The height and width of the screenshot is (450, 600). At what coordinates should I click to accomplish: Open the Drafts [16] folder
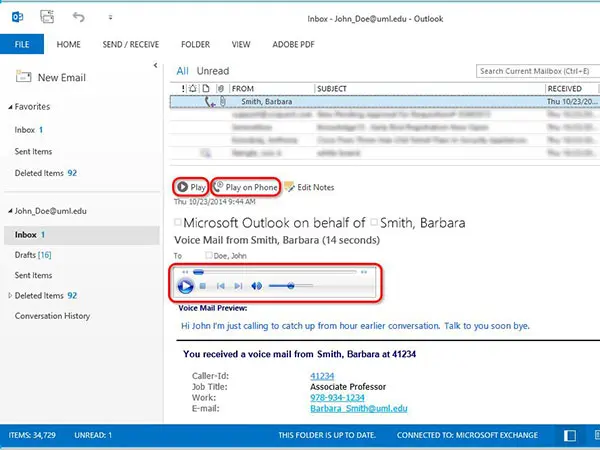coord(33,255)
